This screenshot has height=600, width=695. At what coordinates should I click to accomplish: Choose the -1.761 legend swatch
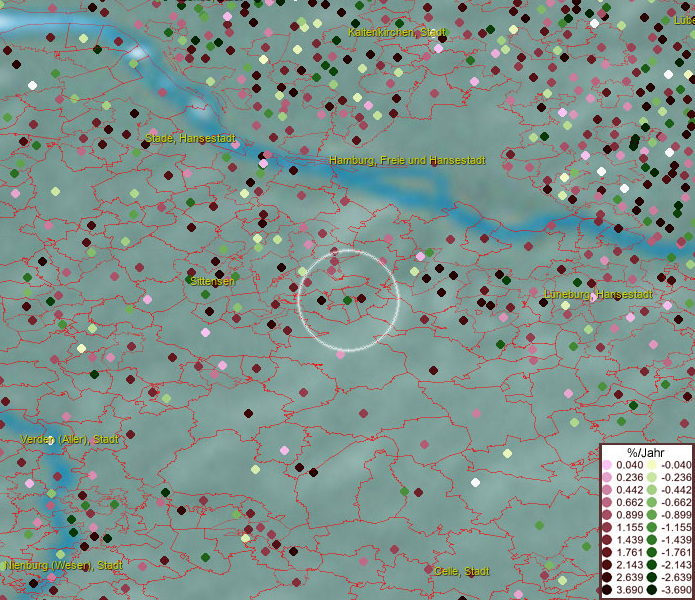click(x=652, y=552)
